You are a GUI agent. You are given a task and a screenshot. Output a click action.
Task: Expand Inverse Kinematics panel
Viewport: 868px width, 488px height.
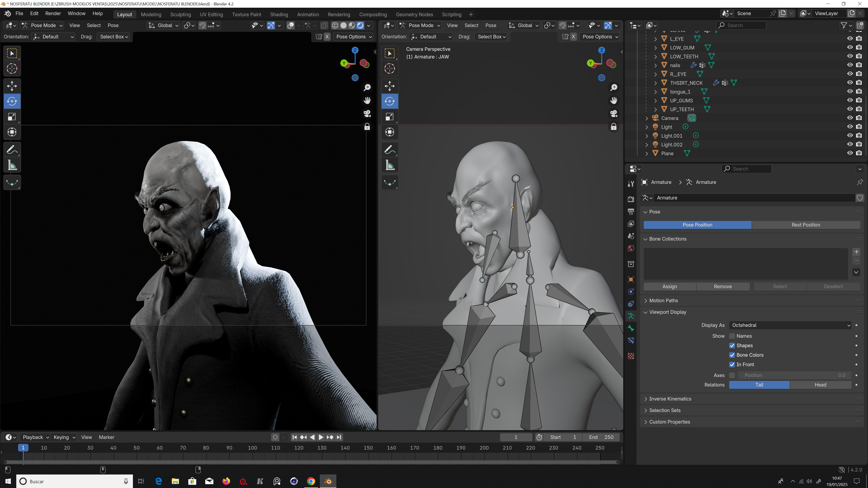pos(670,399)
